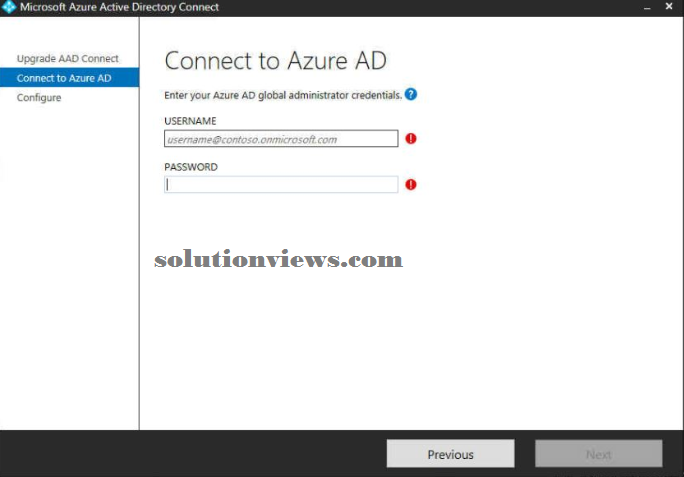
Task: Click the "Enter your Azure AD global administrator credentials" text
Action: click(x=283, y=95)
